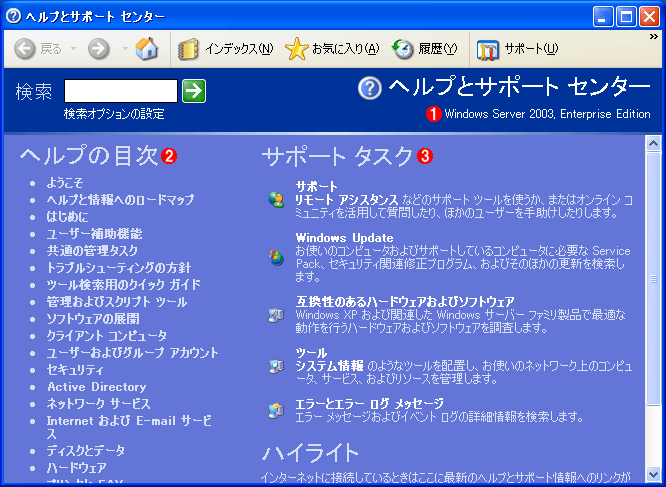The width and height of the screenshot is (666, 487).
Task: Open ユーザーおよびグループ アカウント topic
Action: (133, 353)
